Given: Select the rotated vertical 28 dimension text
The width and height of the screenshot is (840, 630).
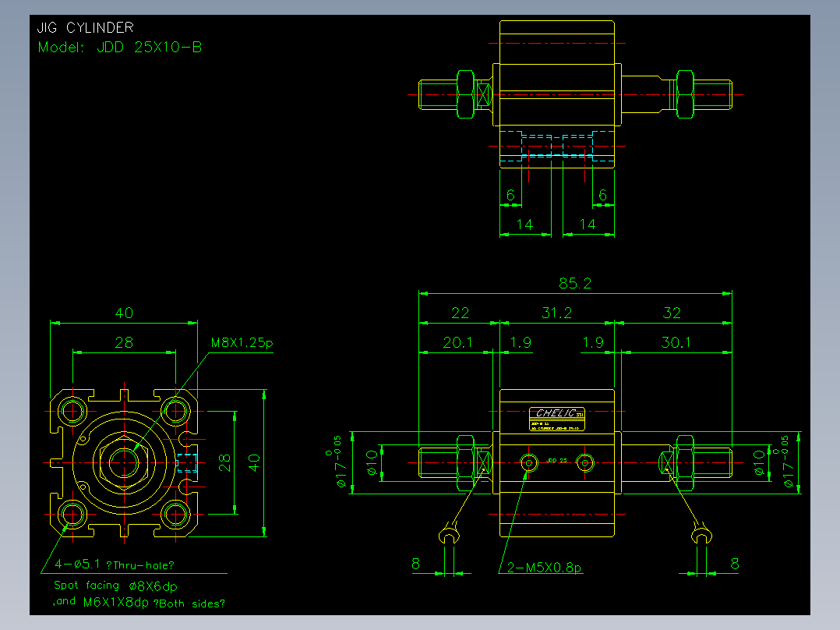Looking at the screenshot, I should tap(224, 462).
